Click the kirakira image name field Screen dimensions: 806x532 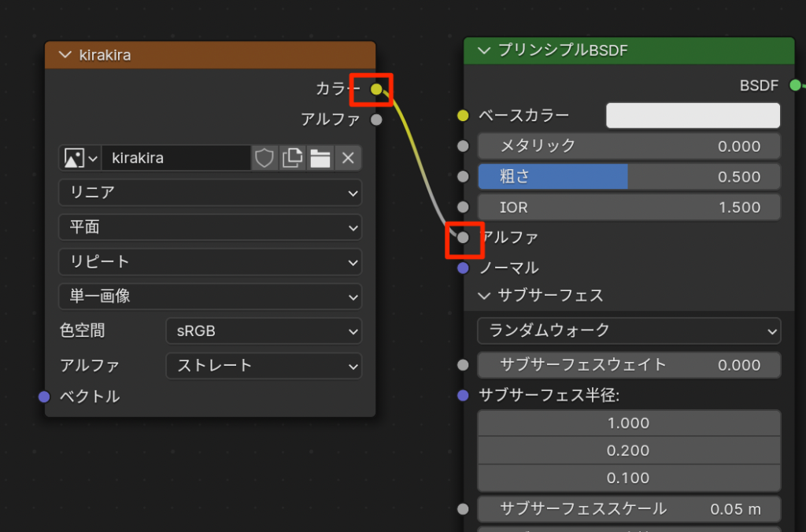pyautogui.click(x=176, y=158)
